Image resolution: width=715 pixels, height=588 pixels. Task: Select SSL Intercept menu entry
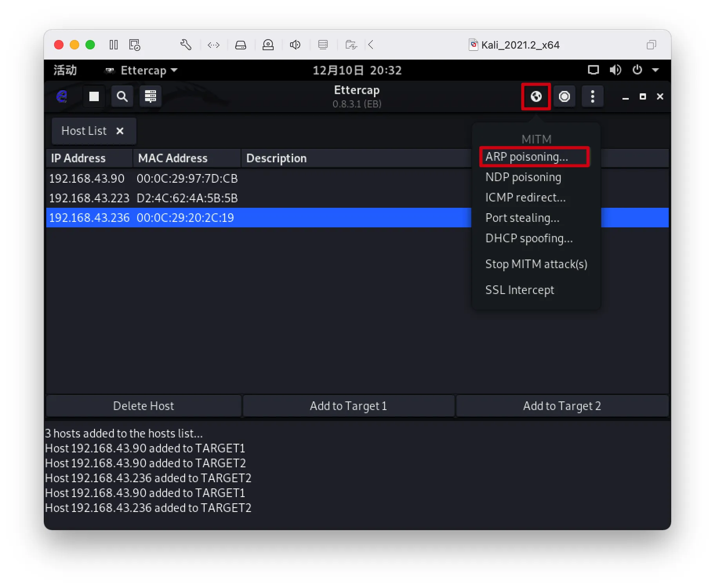(x=520, y=290)
